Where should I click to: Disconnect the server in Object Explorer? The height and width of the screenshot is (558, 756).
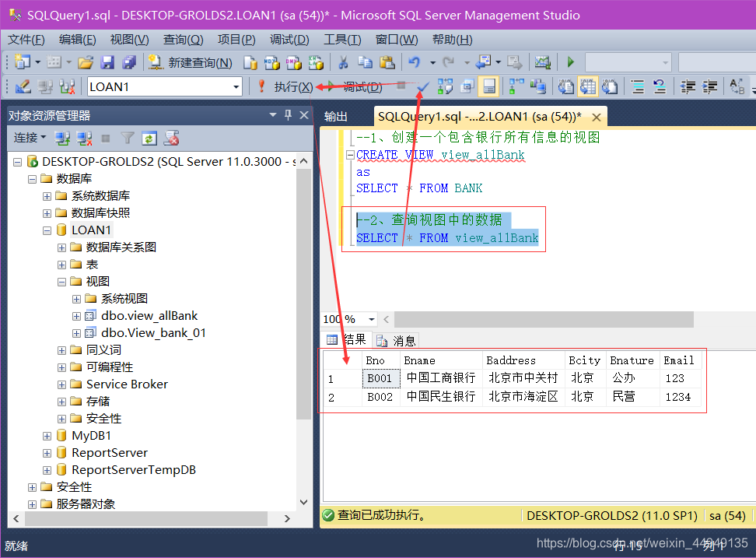click(x=84, y=139)
